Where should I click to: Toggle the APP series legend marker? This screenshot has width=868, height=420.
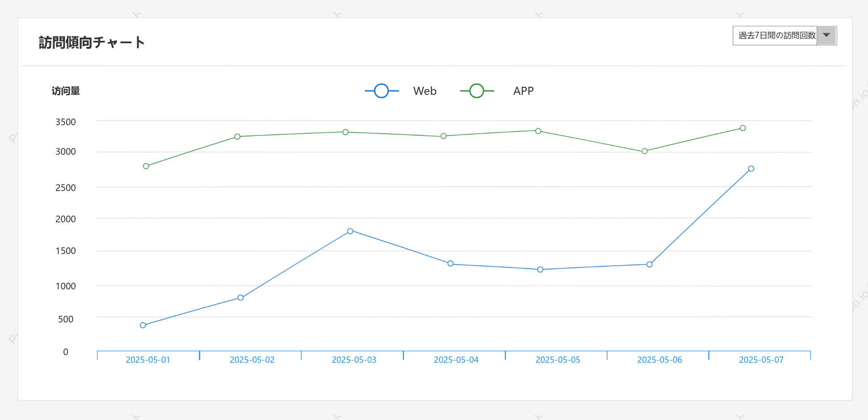tap(477, 91)
